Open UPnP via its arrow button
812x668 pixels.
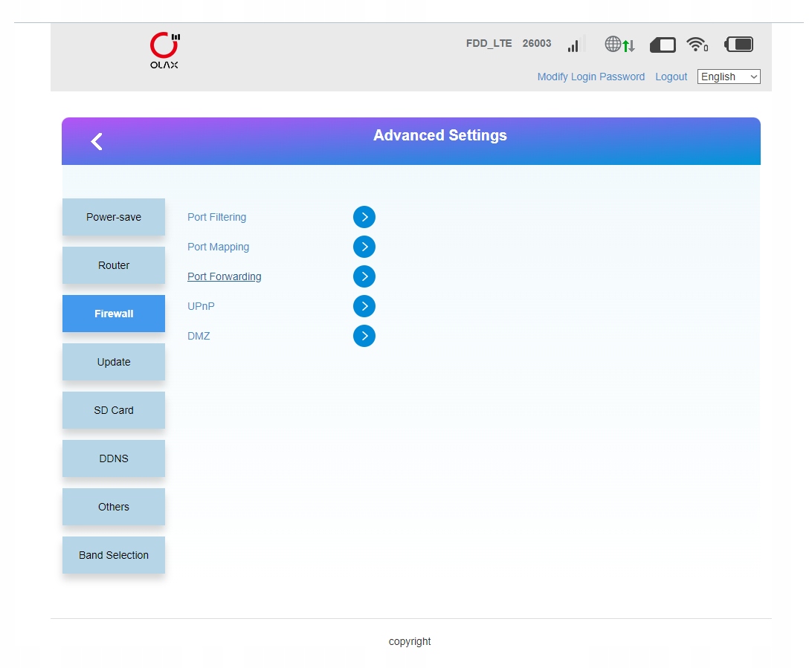pos(364,306)
